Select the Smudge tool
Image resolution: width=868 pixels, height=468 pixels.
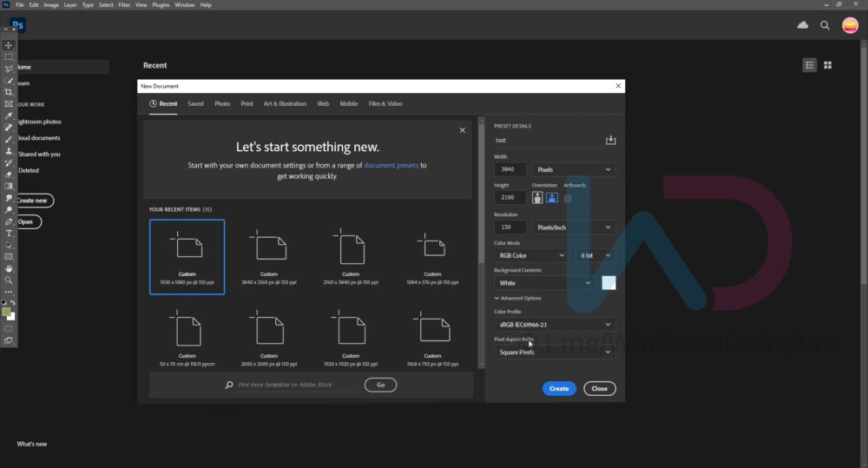click(9, 198)
